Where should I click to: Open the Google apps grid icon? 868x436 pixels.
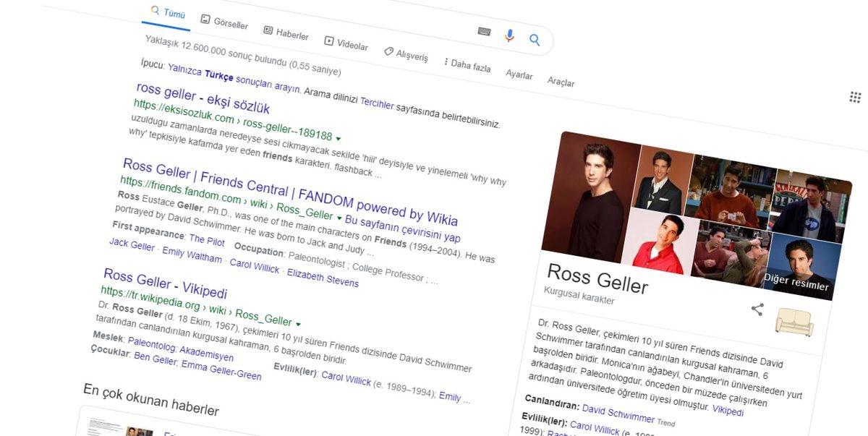[855, 96]
